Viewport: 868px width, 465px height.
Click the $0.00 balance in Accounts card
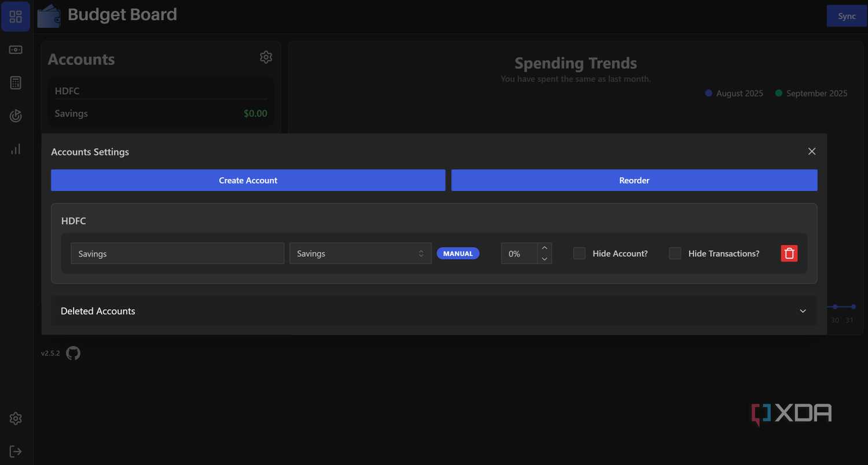point(255,113)
